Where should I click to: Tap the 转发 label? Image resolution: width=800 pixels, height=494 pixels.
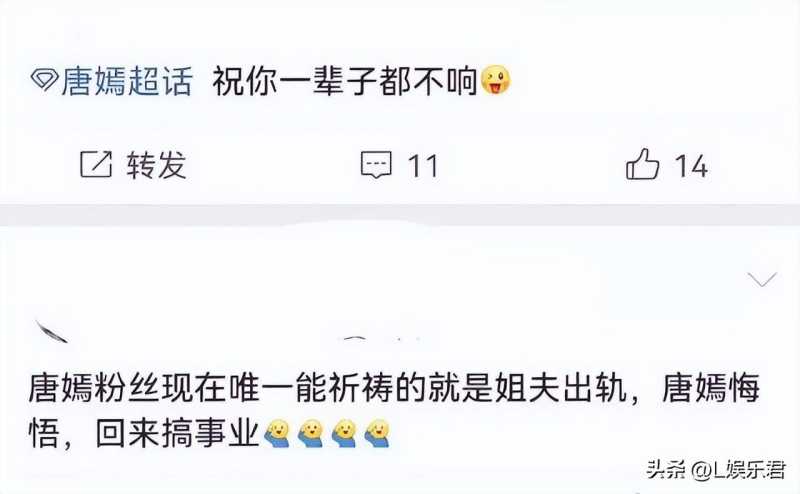click(x=157, y=165)
